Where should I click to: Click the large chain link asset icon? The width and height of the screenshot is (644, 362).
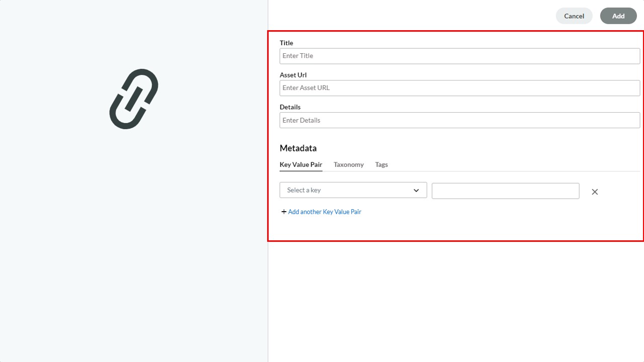pyautogui.click(x=134, y=99)
